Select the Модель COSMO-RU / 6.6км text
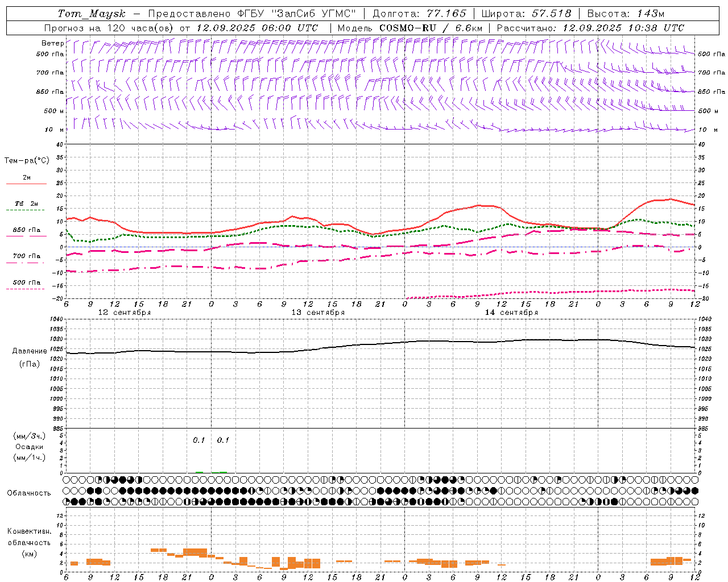This screenshot has width=728, height=582. (x=409, y=28)
